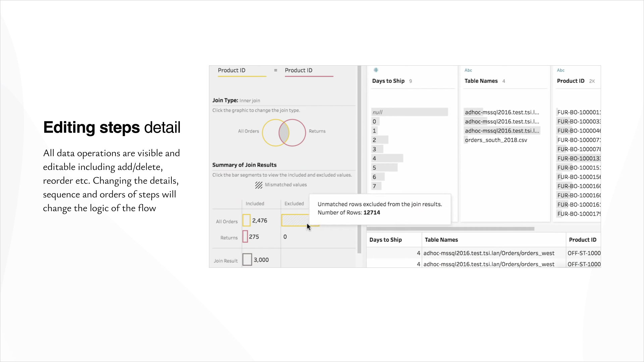
Task: Click the join type Venn diagram graphic
Action: click(x=284, y=133)
